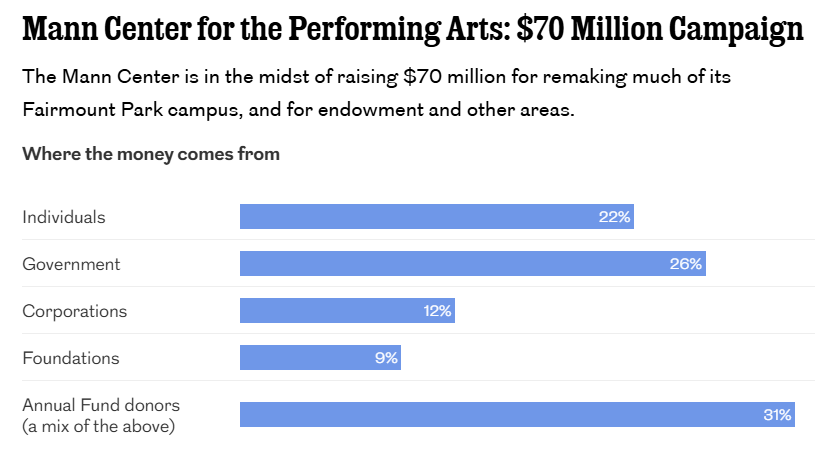The height and width of the screenshot is (462, 831).
Task: Click the subtitle line starting 'Fairmount Park campus'
Action: (298, 109)
